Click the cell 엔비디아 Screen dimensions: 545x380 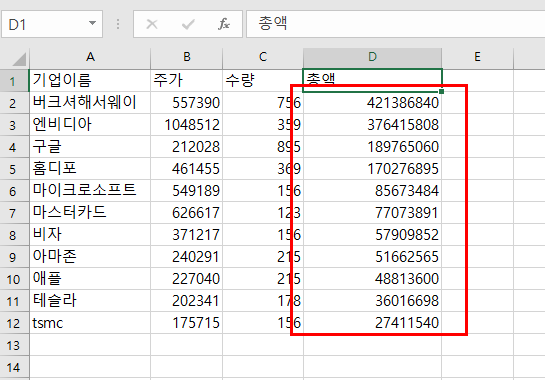click(x=90, y=125)
